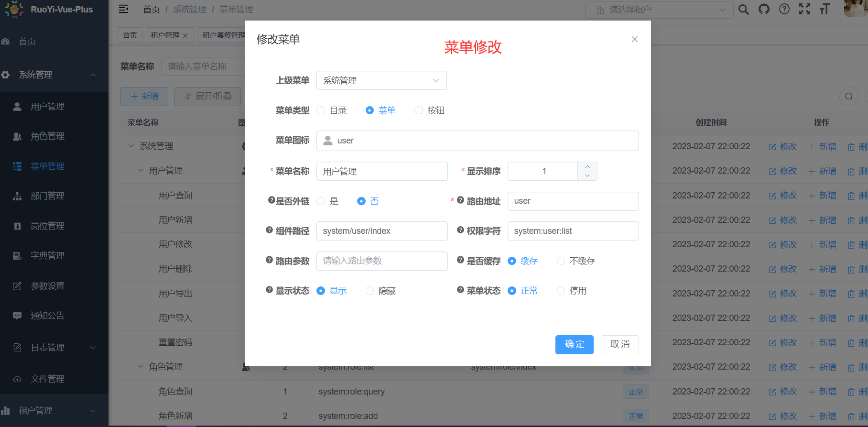Click the help icon beside 路由参数

coord(270,260)
